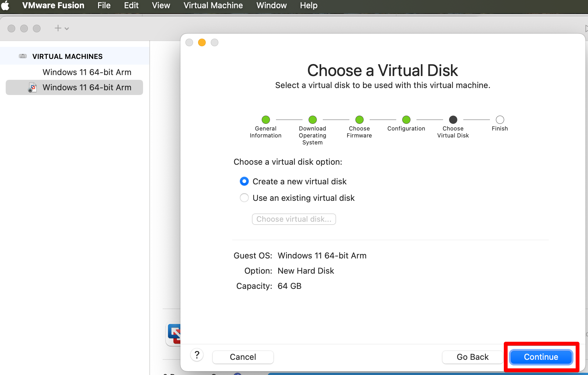The image size is (588, 375).
Task: Click the 'Choose a Virtual Disk' heading
Action: (383, 70)
